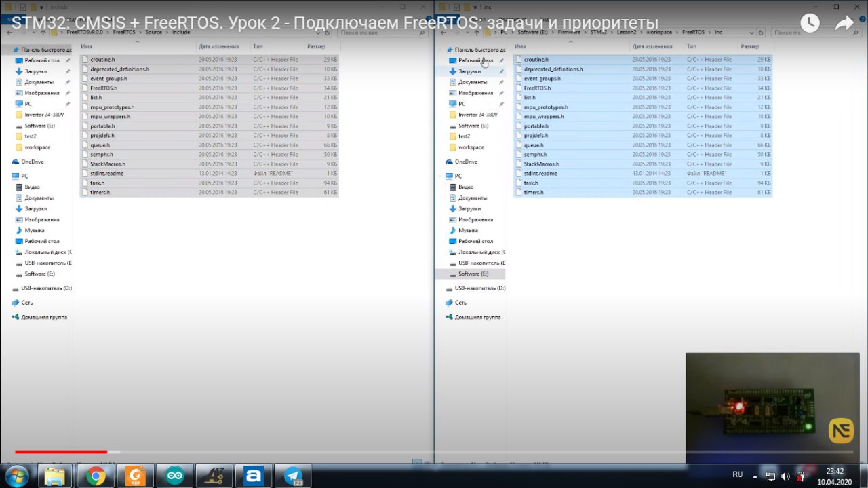Open the blue letter-a app on the taskbar
The height and width of the screenshot is (488, 868).
tap(254, 476)
